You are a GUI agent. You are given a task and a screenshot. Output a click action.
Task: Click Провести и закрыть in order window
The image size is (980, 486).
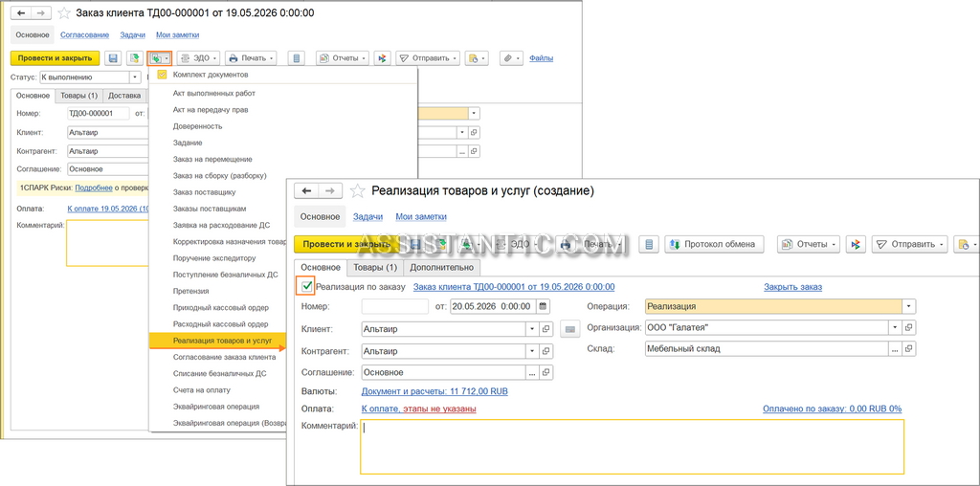pos(55,58)
